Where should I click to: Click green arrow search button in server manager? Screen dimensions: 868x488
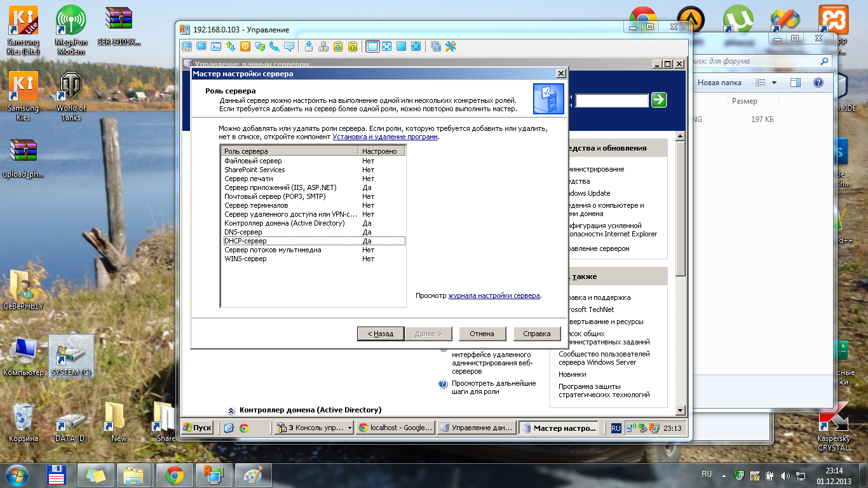(659, 100)
